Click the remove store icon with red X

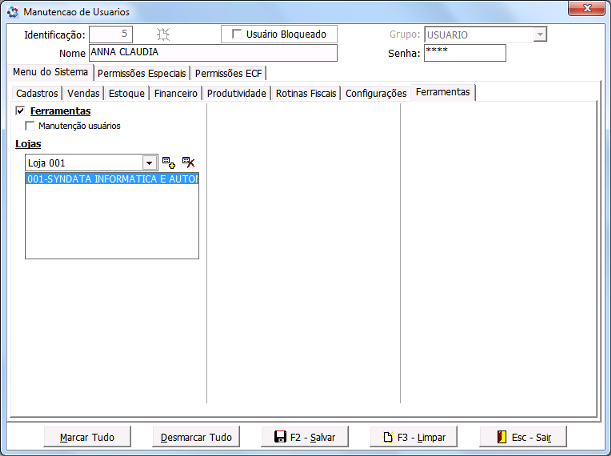[188, 162]
